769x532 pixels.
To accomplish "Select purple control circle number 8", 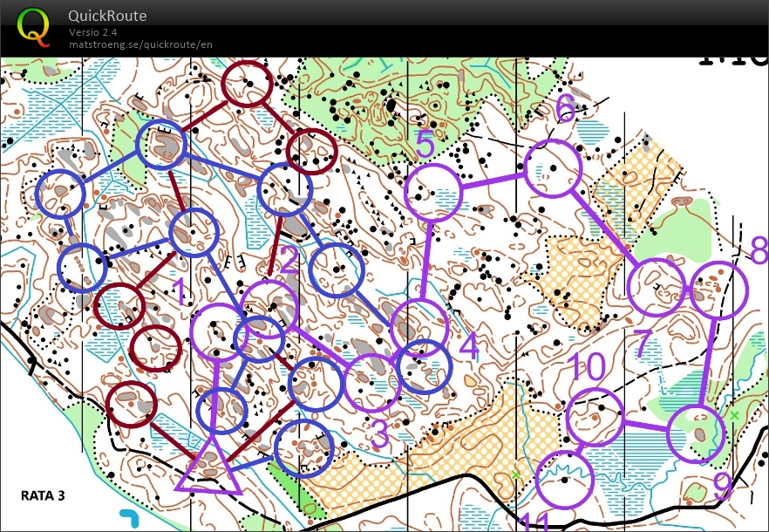I will 719,290.
